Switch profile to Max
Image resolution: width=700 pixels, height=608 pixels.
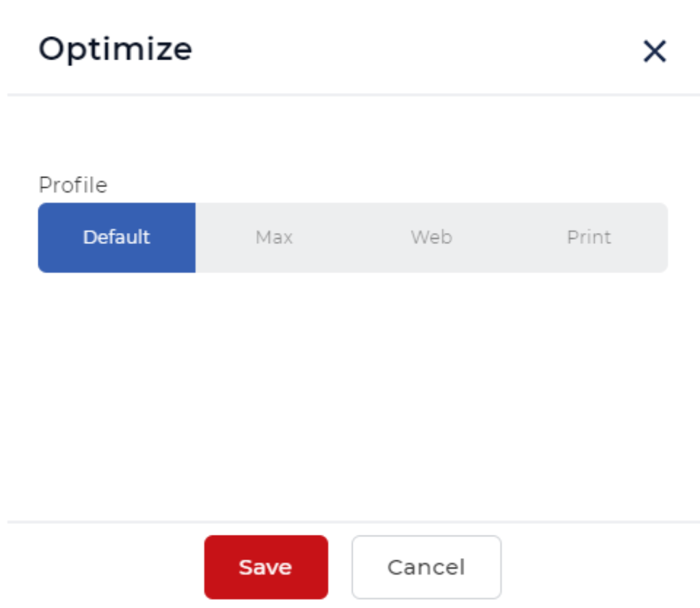point(274,238)
